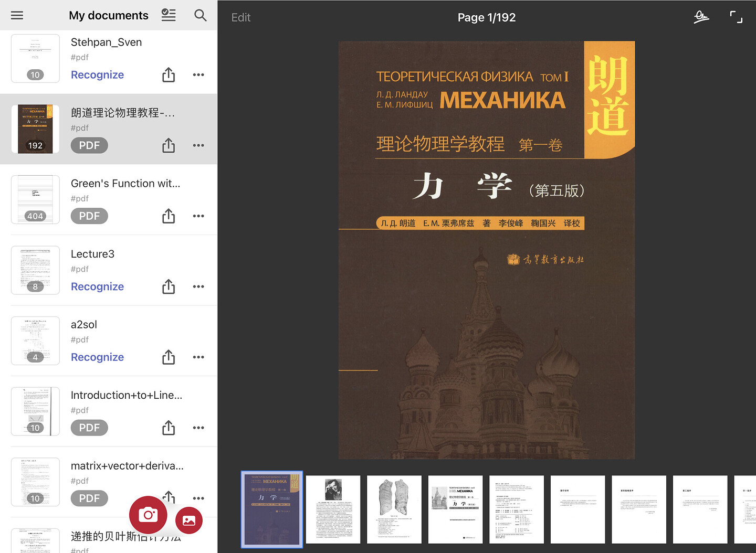Open the Green's Function 404-page thumbnail

coord(35,200)
